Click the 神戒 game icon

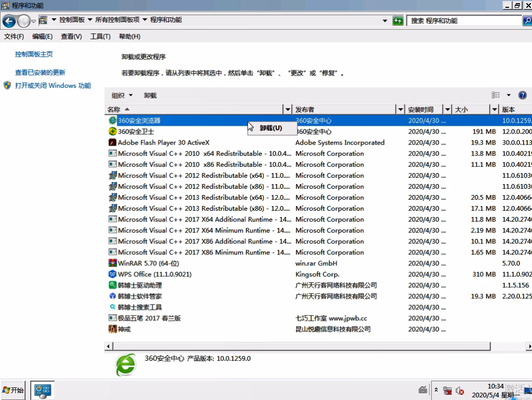[x=113, y=329]
